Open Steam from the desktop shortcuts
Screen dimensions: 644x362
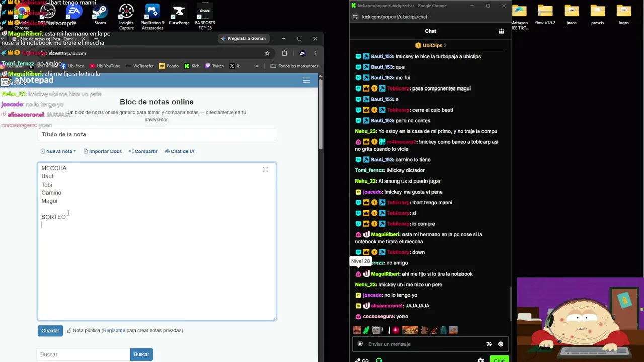pyautogui.click(x=100, y=15)
